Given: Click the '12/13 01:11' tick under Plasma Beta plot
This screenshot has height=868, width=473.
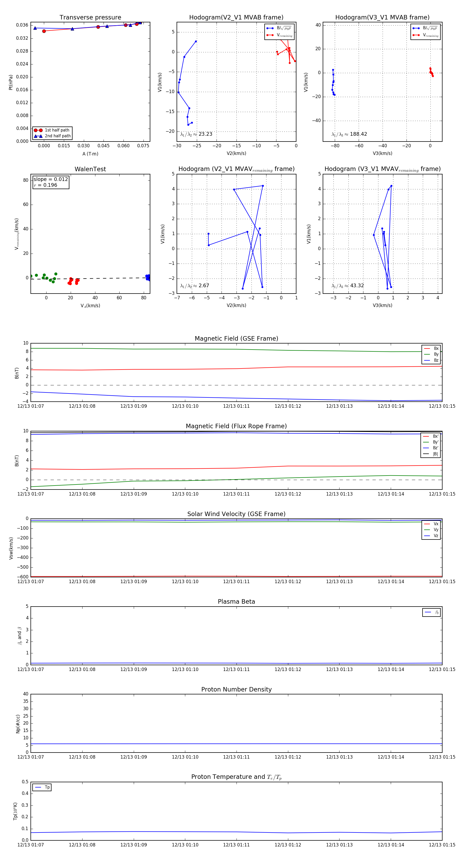Looking at the screenshot, I should point(236,669).
